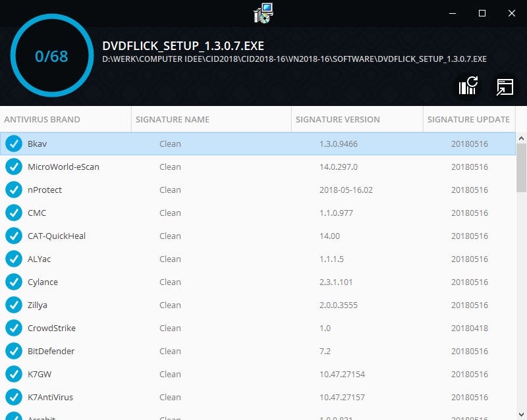Image resolution: width=527 pixels, height=420 pixels.
Task: Select the Cylance brand name
Action: pos(43,282)
